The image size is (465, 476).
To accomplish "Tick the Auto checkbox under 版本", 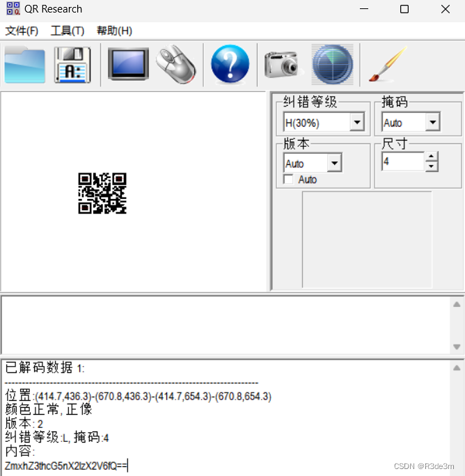I will coord(288,180).
